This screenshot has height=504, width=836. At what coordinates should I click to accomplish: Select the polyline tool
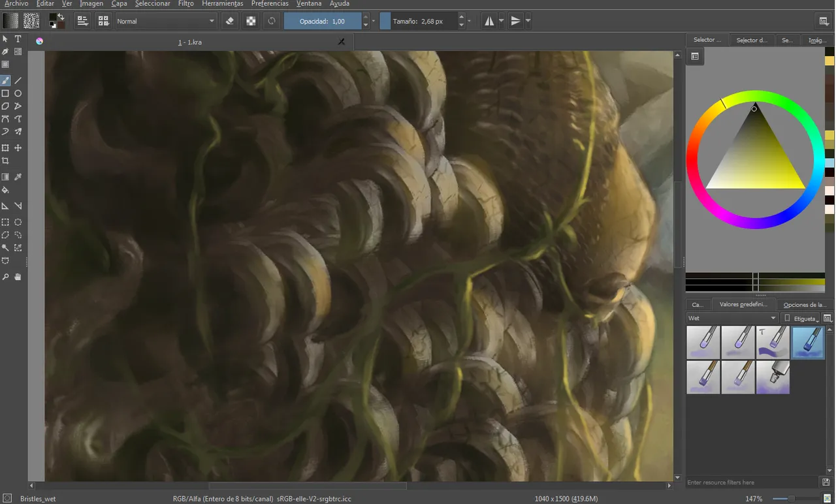pyautogui.click(x=18, y=106)
